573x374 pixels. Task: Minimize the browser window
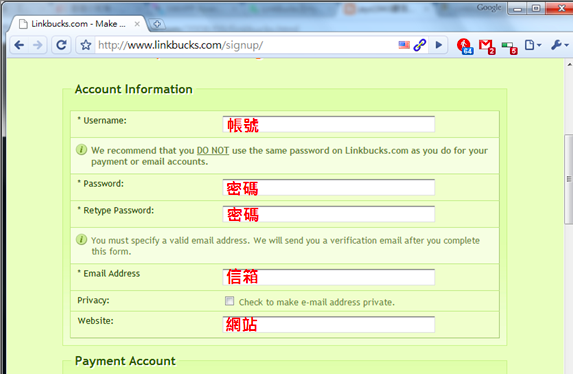(x=517, y=8)
